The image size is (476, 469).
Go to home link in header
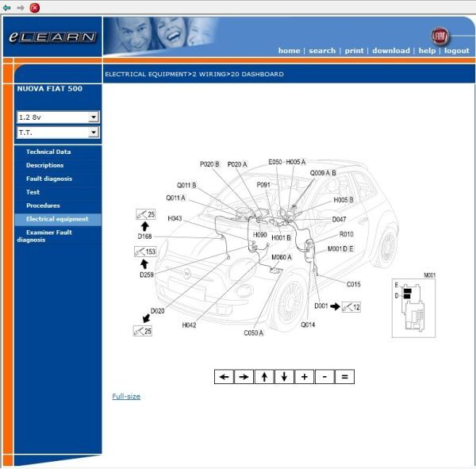tap(289, 51)
